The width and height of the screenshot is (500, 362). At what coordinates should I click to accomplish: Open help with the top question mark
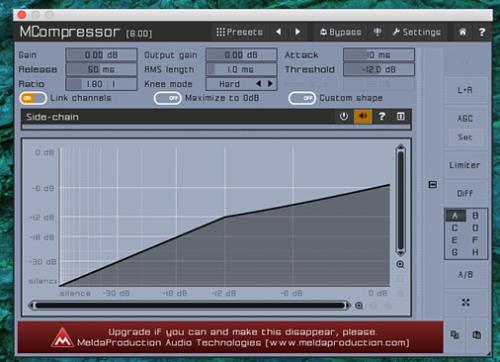[482, 32]
